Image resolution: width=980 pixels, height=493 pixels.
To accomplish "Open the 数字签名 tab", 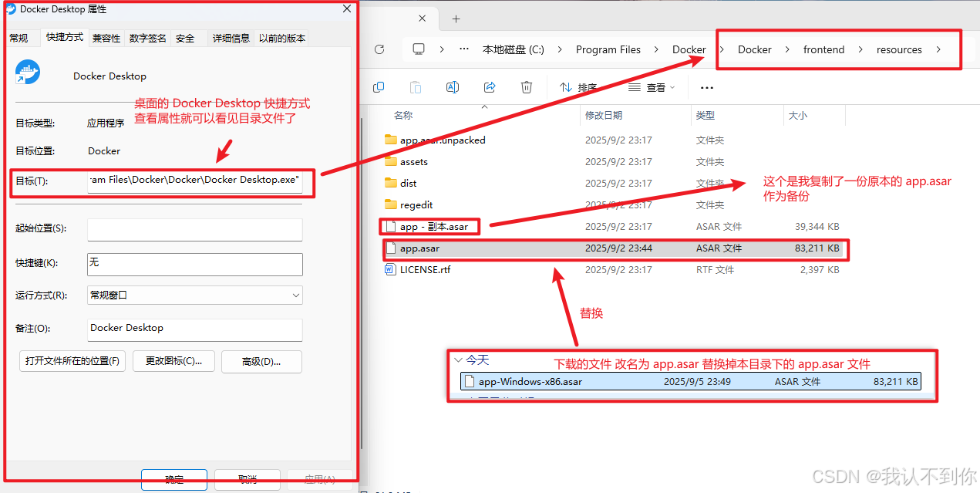I will point(147,38).
